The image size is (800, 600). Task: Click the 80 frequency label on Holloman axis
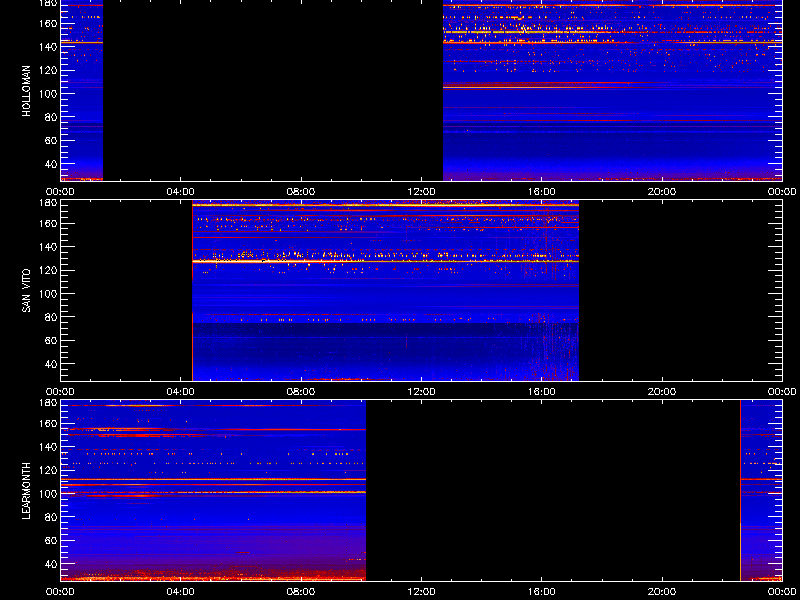(49, 117)
